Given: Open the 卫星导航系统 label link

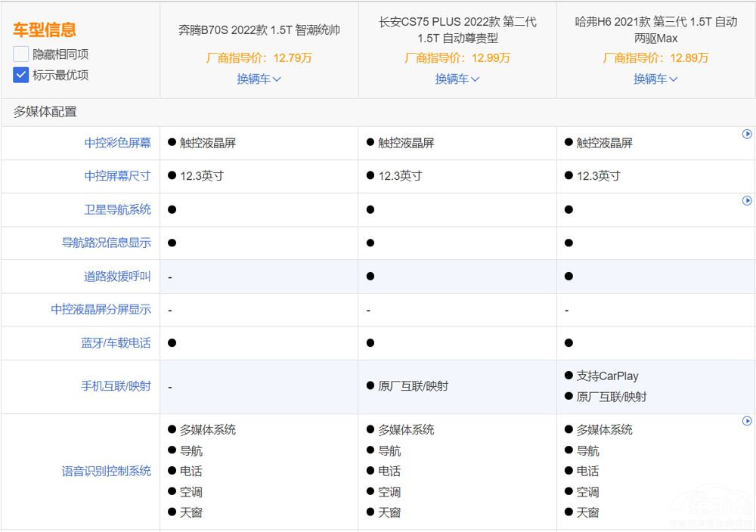Looking at the screenshot, I should coord(117,209).
